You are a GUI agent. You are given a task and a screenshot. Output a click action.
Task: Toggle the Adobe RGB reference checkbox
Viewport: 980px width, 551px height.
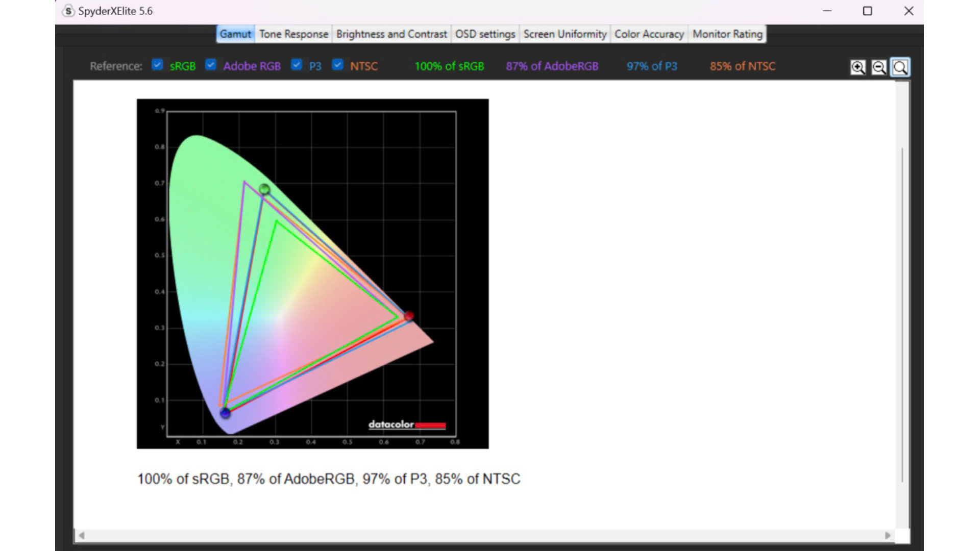click(x=211, y=65)
